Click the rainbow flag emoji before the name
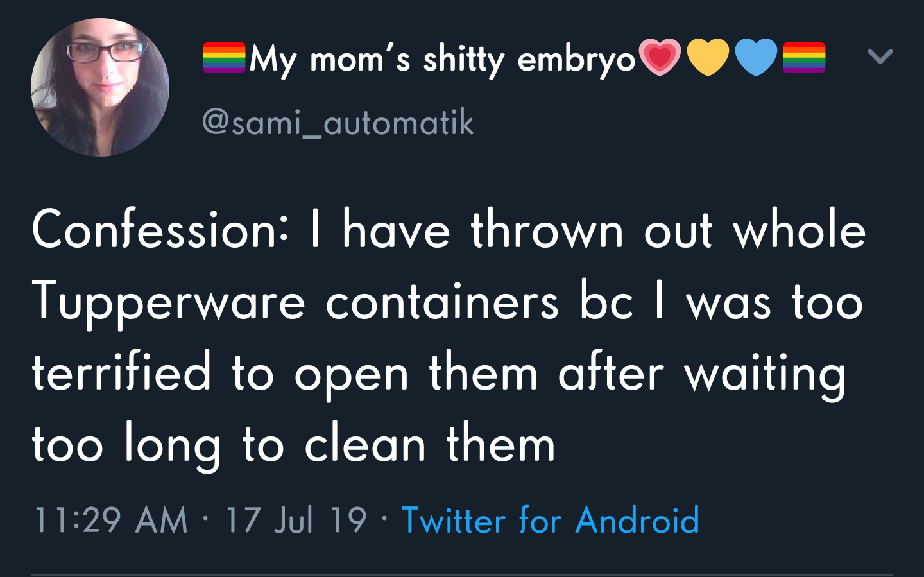The width and height of the screenshot is (924, 577). (224, 58)
